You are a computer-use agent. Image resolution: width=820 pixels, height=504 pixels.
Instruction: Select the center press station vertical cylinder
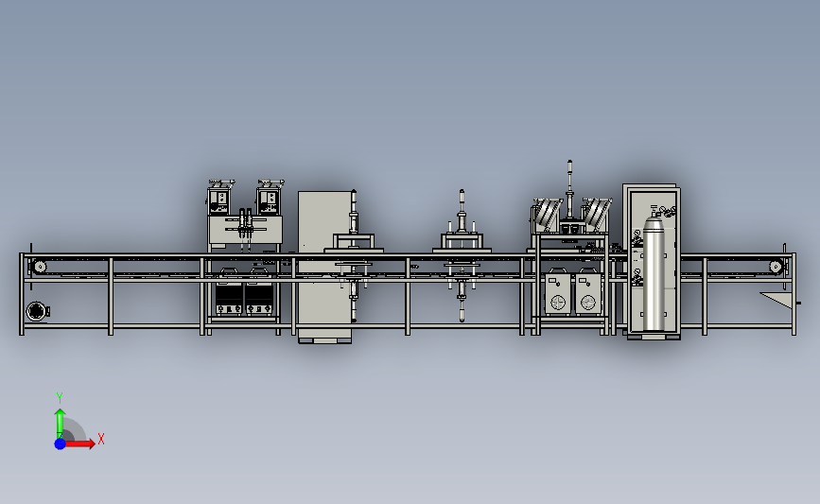tap(462, 211)
